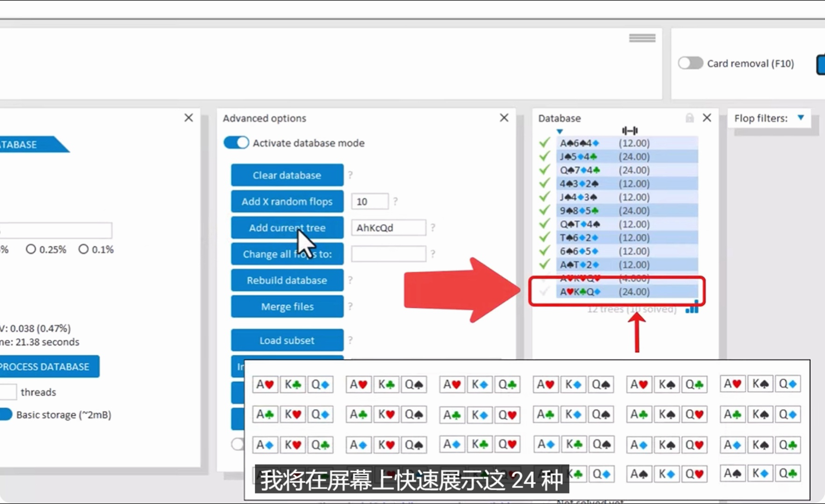Click the flop input field showing AhKcQd
Image resolution: width=825 pixels, height=504 pixels.
(x=388, y=227)
